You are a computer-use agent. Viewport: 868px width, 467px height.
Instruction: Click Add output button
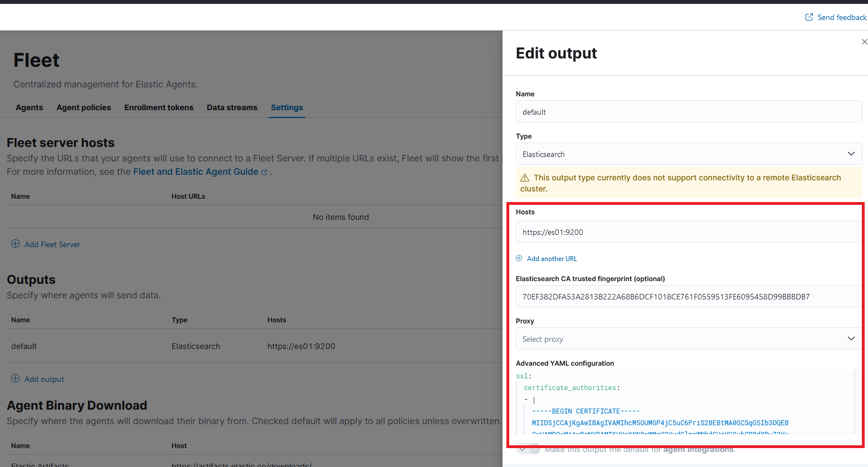pos(44,379)
